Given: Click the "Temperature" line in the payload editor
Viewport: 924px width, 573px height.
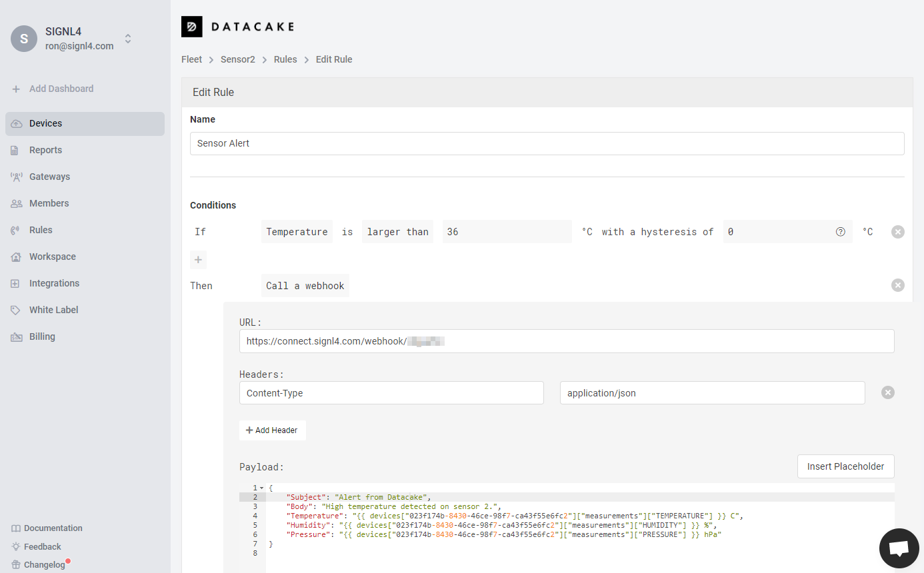Looking at the screenshot, I should (x=514, y=516).
